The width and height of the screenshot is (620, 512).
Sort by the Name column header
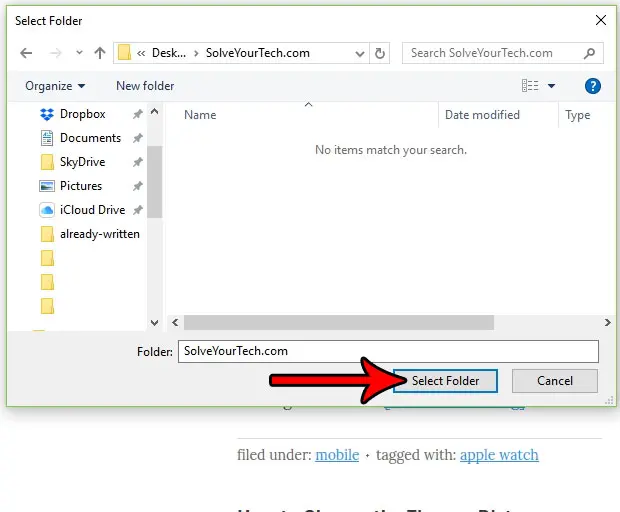click(x=200, y=115)
